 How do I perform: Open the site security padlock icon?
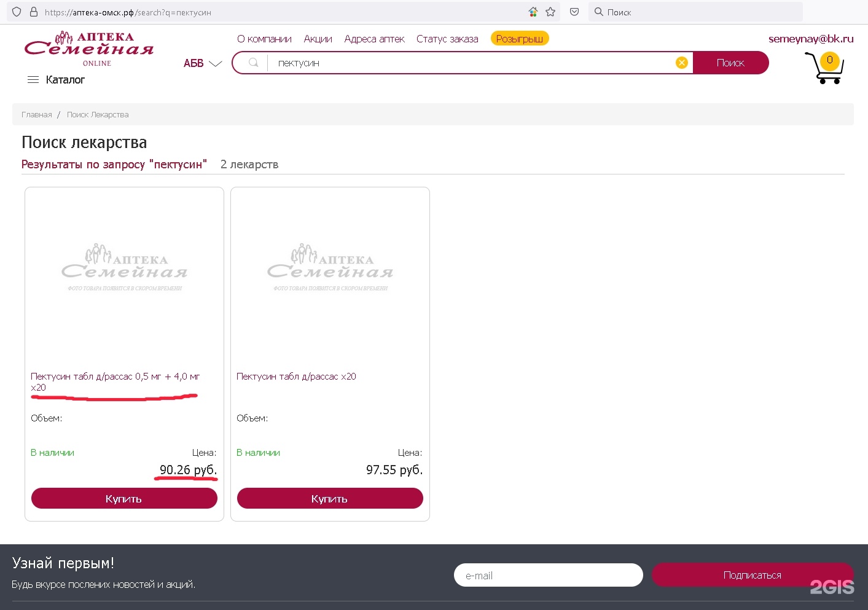tap(34, 12)
